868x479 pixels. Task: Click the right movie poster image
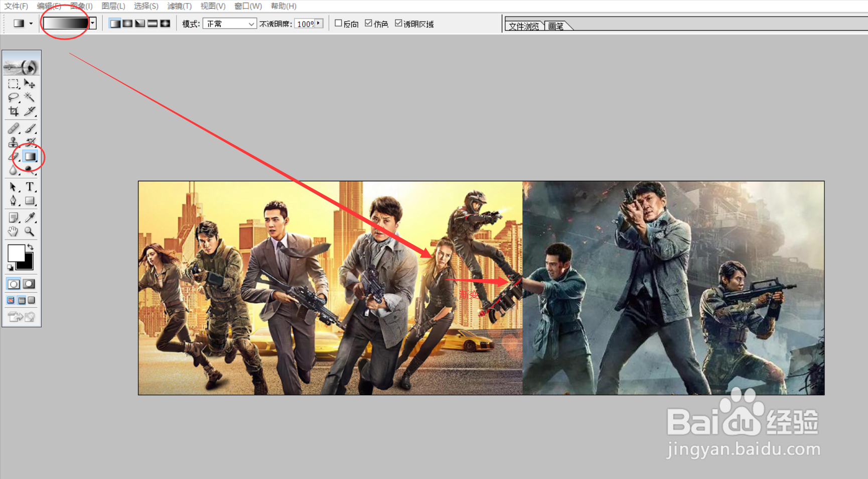tap(673, 288)
